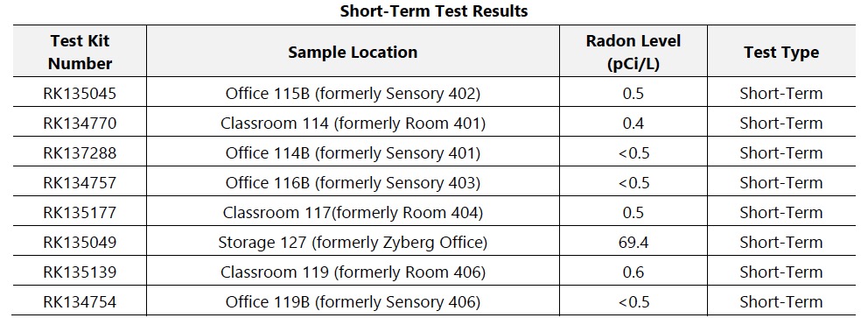Select test kit number RK135045
Viewport: 868px width, 318px height.
point(80,93)
